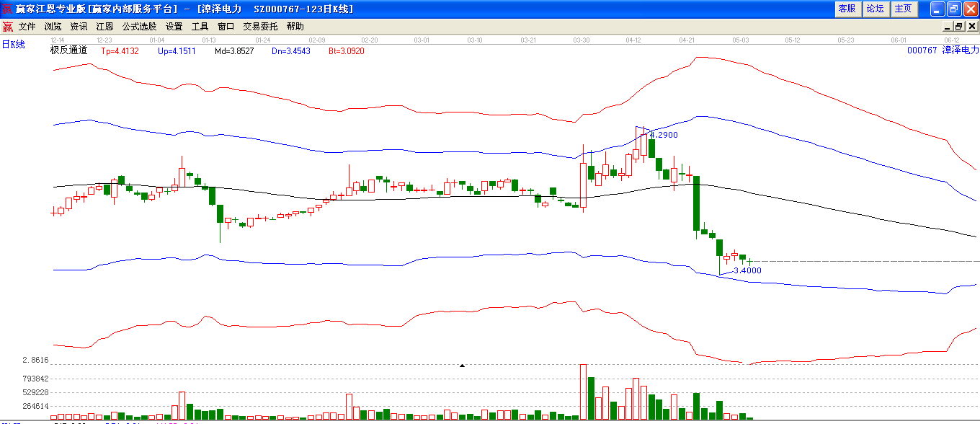Click the 极反通道 indicator name
The image size is (980, 424).
pos(68,50)
